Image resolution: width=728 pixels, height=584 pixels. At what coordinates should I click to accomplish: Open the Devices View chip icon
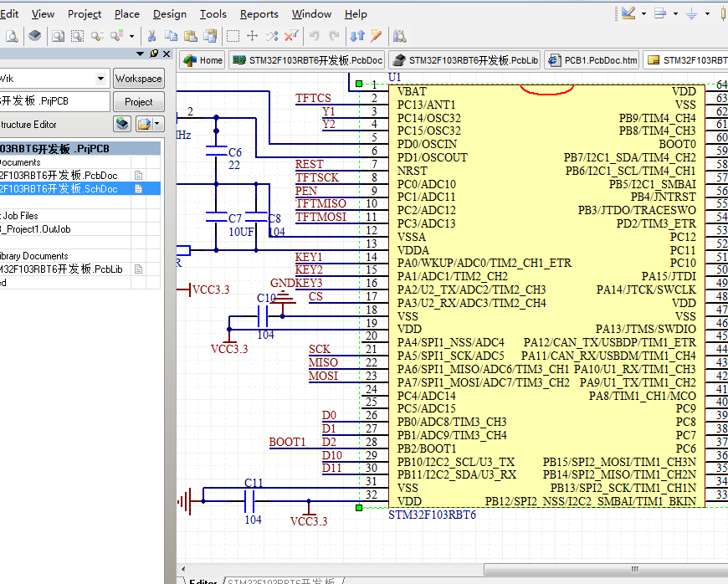[x=35, y=36]
